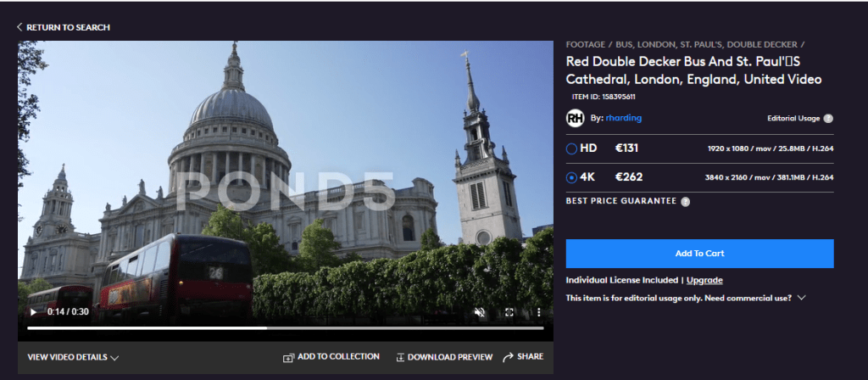Screen dimensions: 868x380
Task: Return to search results
Action: [x=63, y=27]
